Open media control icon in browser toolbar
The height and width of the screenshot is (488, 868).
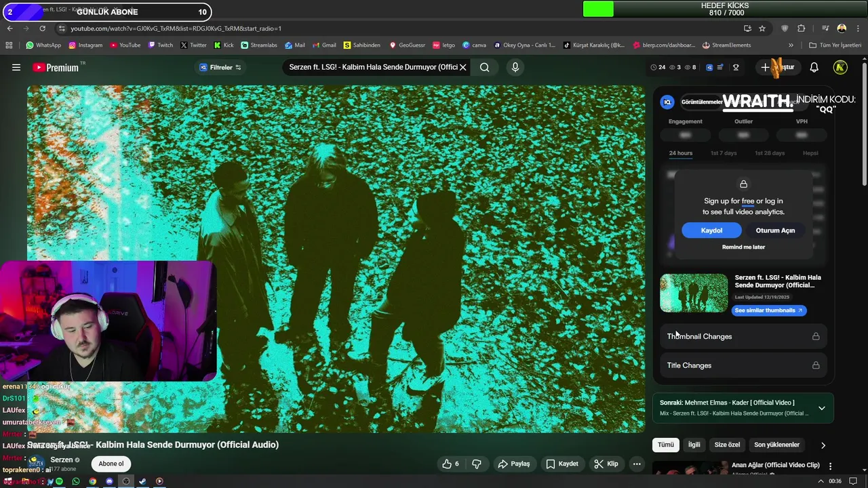tap(825, 28)
